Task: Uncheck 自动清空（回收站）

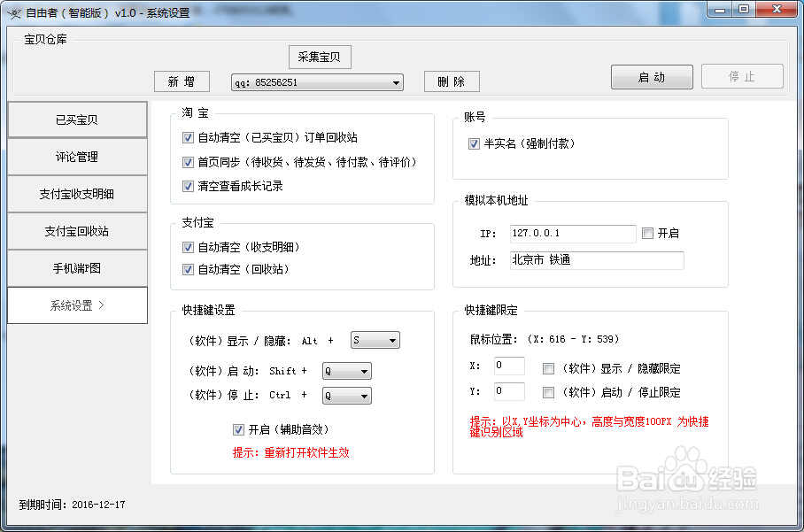Action: click(x=188, y=269)
